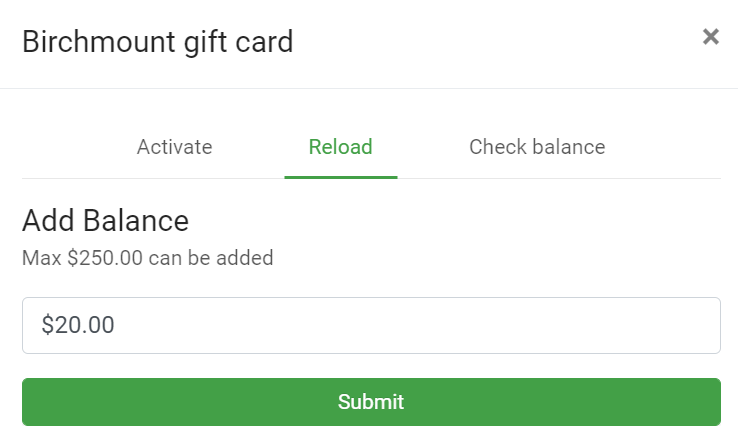Switch to the Activate tab
The height and width of the screenshot is (446, 738).
[x=174, y=147]
